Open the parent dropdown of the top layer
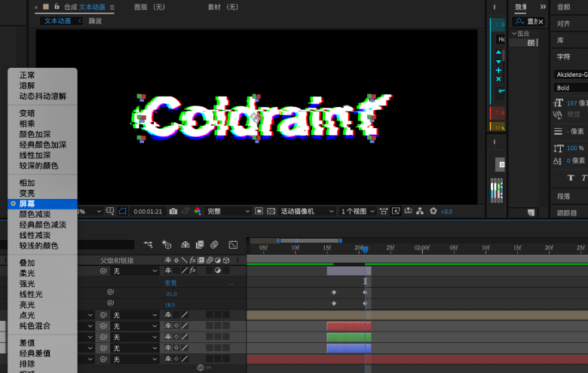Viewport: 588px width, 373px height. click(x=134, y=271)
